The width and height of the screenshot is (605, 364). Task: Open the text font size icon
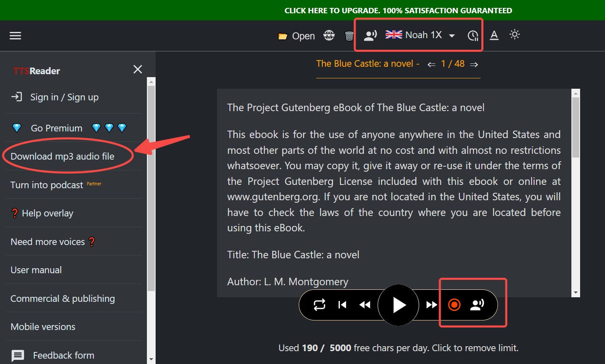494,35
